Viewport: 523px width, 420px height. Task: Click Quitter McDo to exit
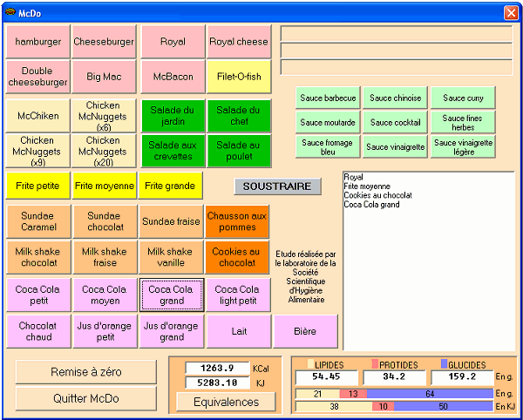pos(86,398)
